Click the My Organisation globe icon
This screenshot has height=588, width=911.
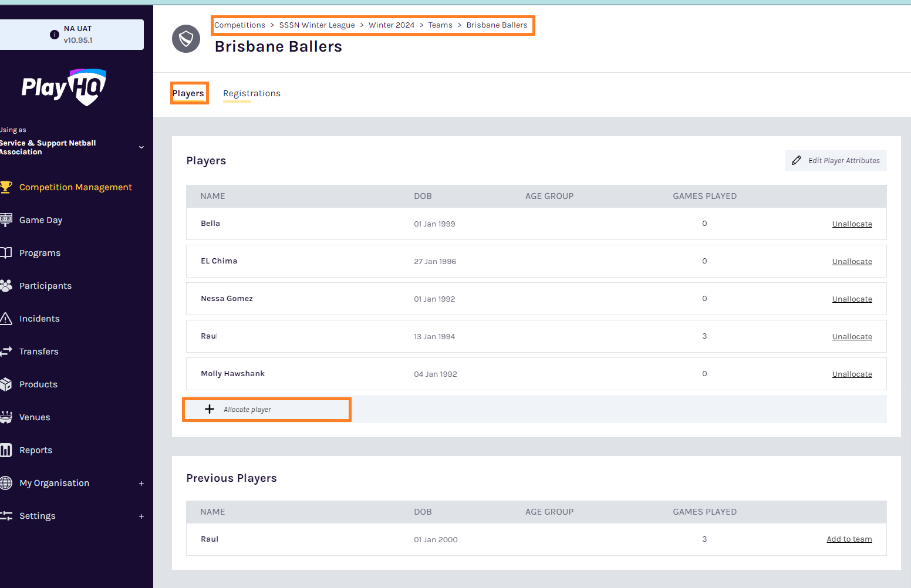6,482
